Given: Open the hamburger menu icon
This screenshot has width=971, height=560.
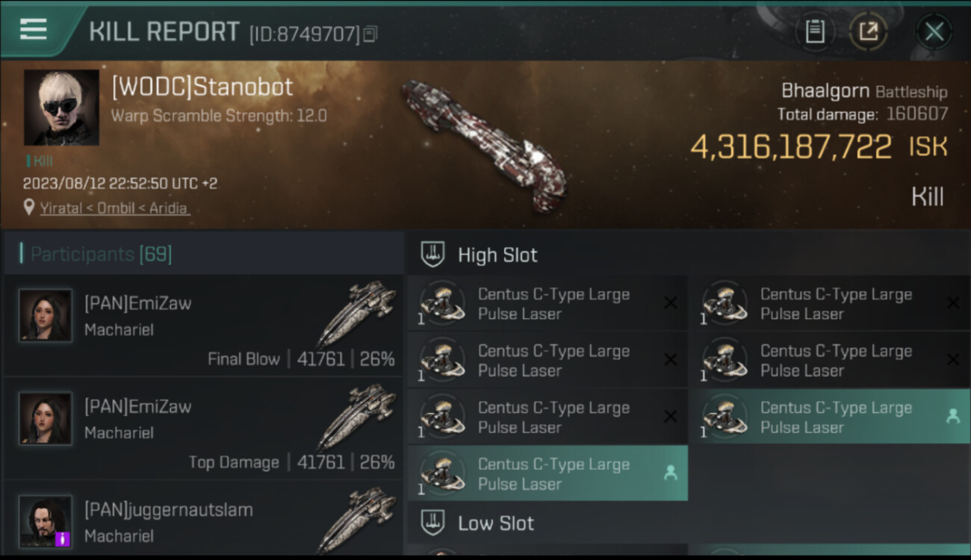Looking at the screenshot, I should 34,30.
